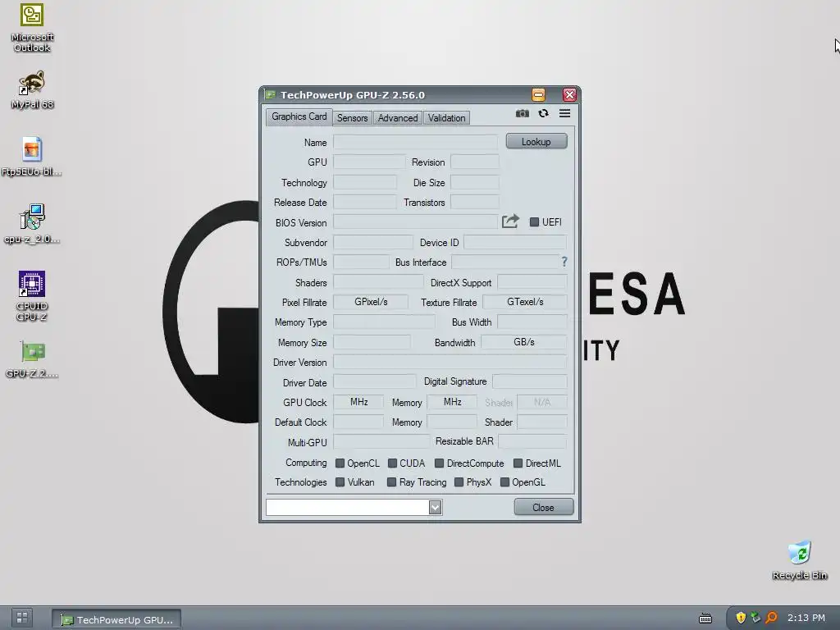Click the Texture Fillrate GTexel/s field
The width and height of the screenshot is (840, 630).
coord(524,302)
